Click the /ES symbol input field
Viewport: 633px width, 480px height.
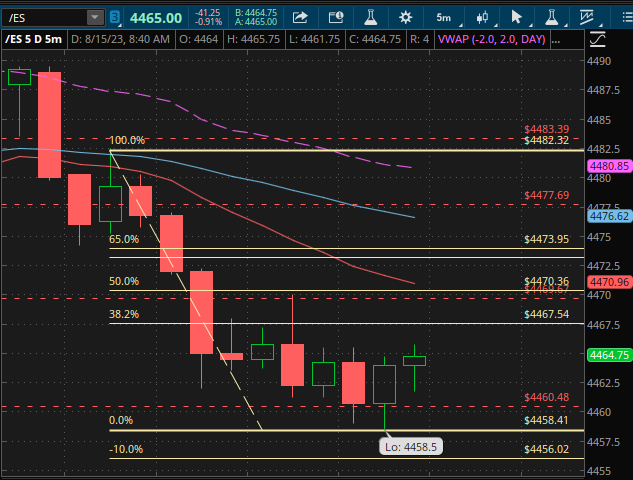coord(44,18)
